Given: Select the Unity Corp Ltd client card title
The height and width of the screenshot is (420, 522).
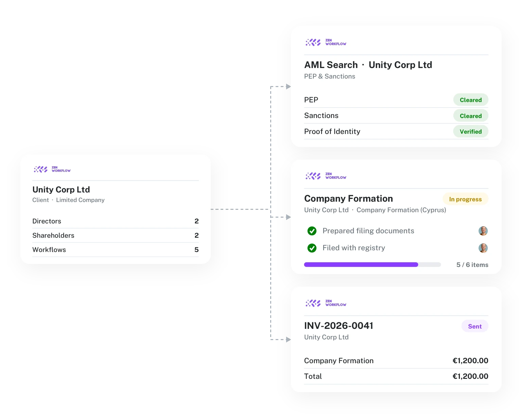Looking at the screenshot, I should [61, 190].
